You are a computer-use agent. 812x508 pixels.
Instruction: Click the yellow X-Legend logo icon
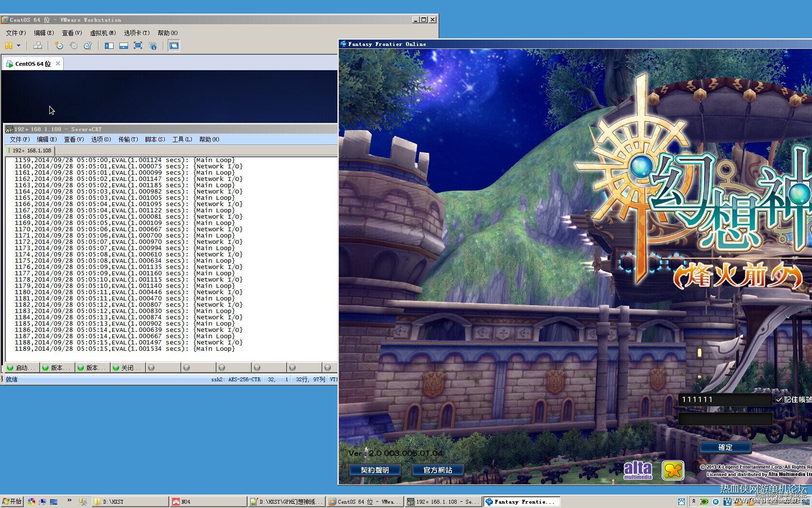coord(673,470)
